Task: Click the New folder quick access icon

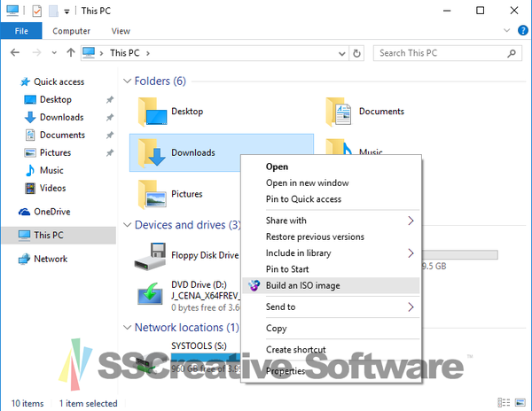Action: pos(53,12)
